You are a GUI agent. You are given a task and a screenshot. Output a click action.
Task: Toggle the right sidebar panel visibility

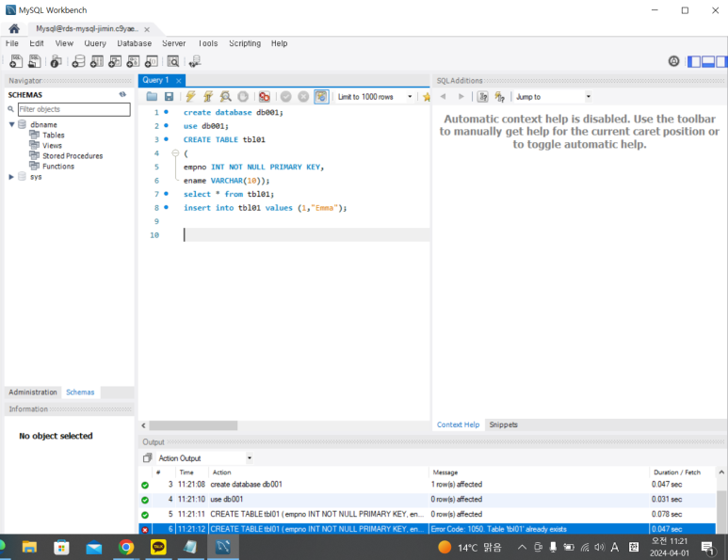(721, 61)
